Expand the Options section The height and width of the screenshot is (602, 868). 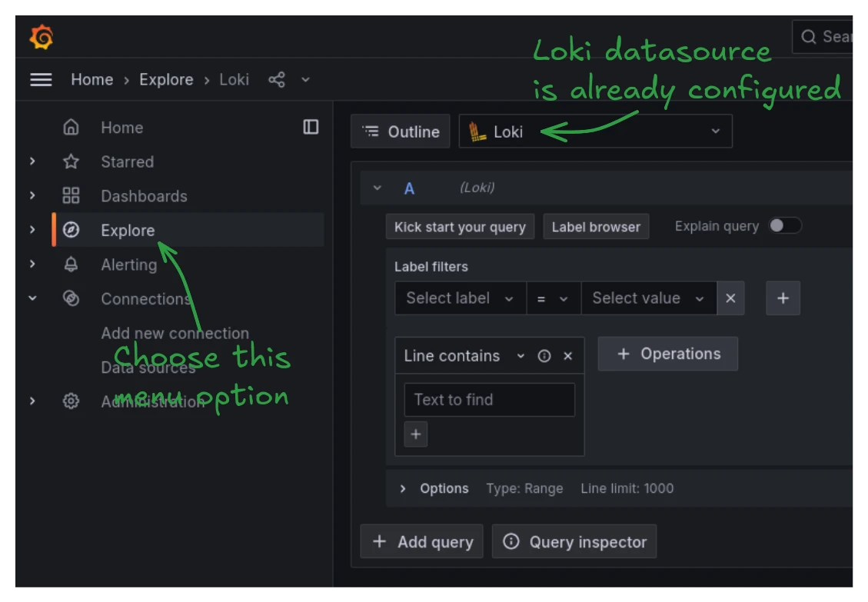point(404,489)
